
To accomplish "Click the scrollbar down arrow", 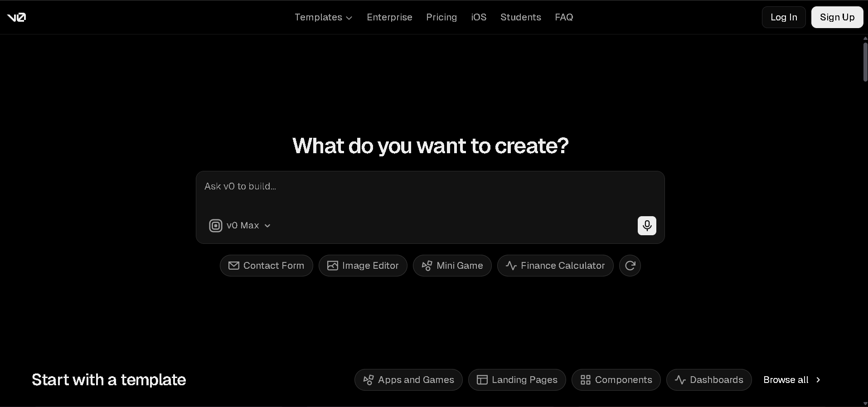I will [865, 403].
